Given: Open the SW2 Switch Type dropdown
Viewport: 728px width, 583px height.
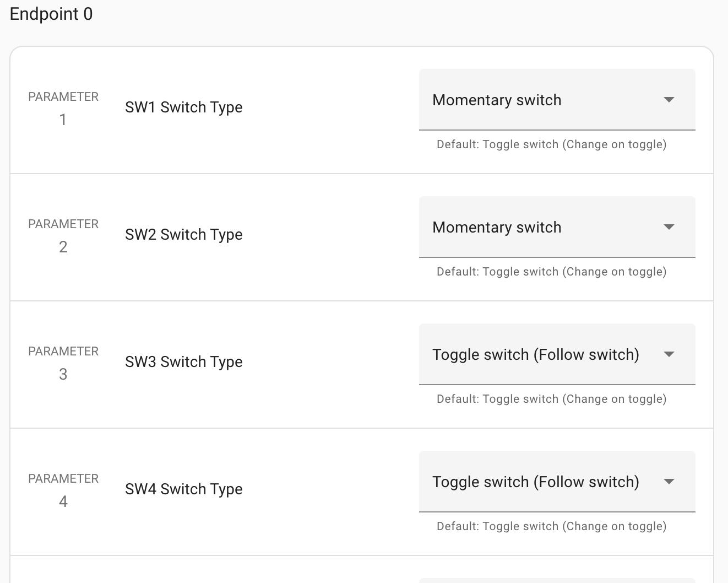Looking at the screenshot, I should tap(557, 227).
